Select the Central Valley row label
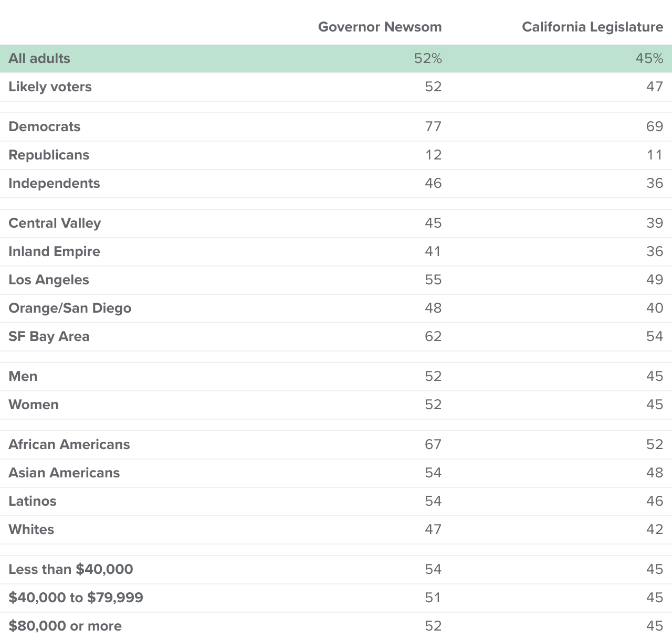Viewport: 672px width, 640px height. click(55, 223)
